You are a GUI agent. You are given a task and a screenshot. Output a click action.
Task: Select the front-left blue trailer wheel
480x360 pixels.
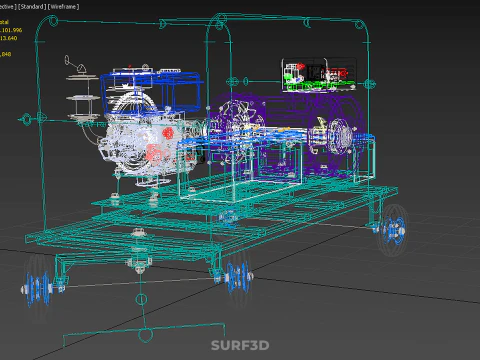click(x=37, y=288)
